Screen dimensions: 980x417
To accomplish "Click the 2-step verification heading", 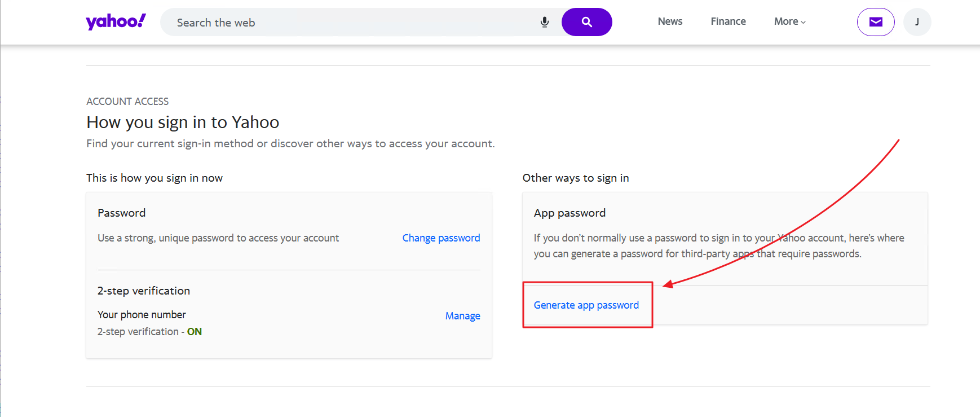I will (144, 291).
